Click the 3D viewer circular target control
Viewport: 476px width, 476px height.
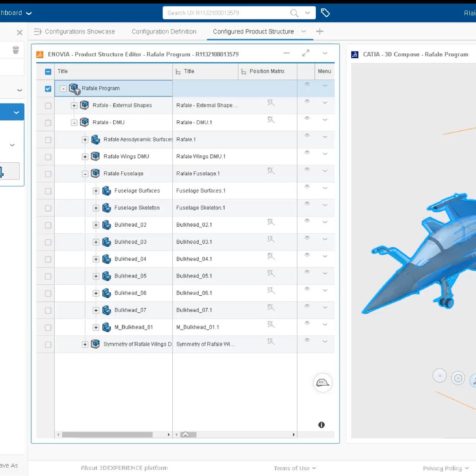[x=458, y=378]
